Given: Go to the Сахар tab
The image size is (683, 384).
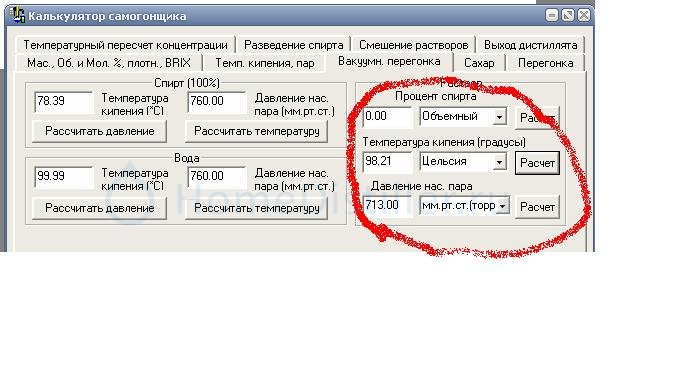Looking at the screenshot, I should point(479,63).
